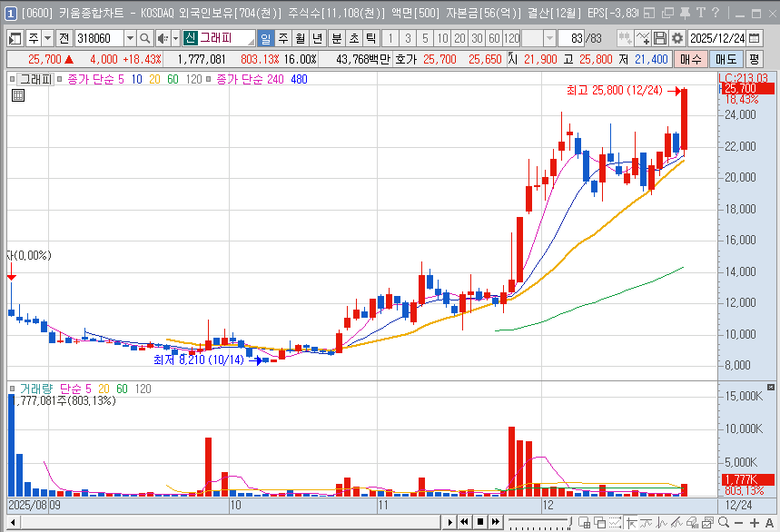Select 월 monthly chart period
Image resolution: width=780 pixels, height=532 pixels.
pos(300,38)
